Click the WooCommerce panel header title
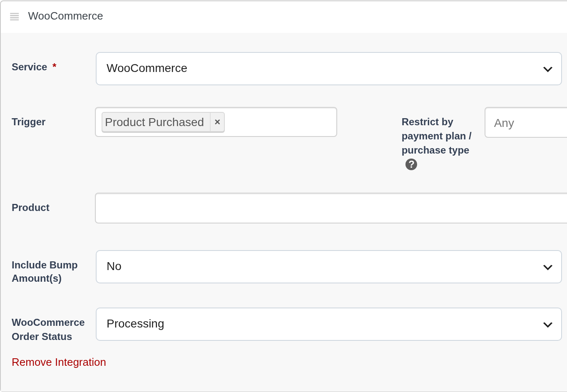 coord(65,16)
